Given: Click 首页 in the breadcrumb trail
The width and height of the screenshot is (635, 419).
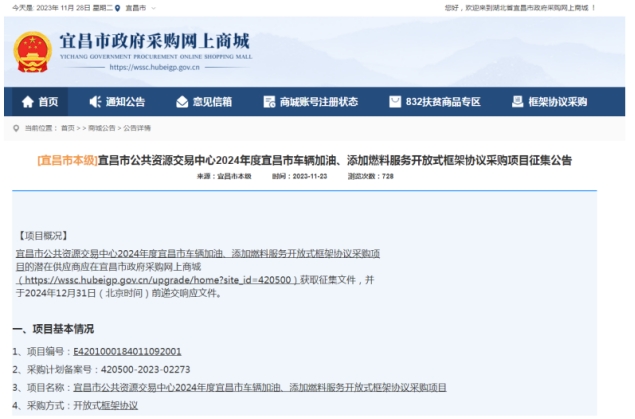Looking at the screenshot, I should coord(67,128).
